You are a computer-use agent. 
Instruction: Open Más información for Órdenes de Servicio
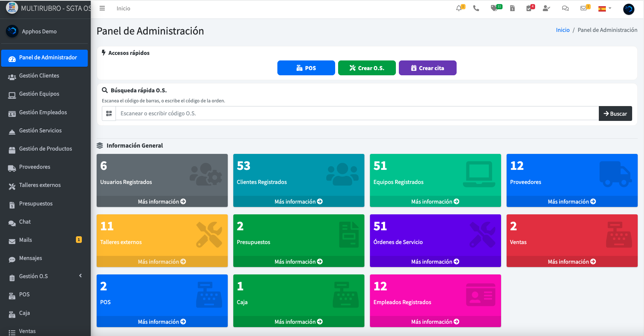[x=435, y=261]
